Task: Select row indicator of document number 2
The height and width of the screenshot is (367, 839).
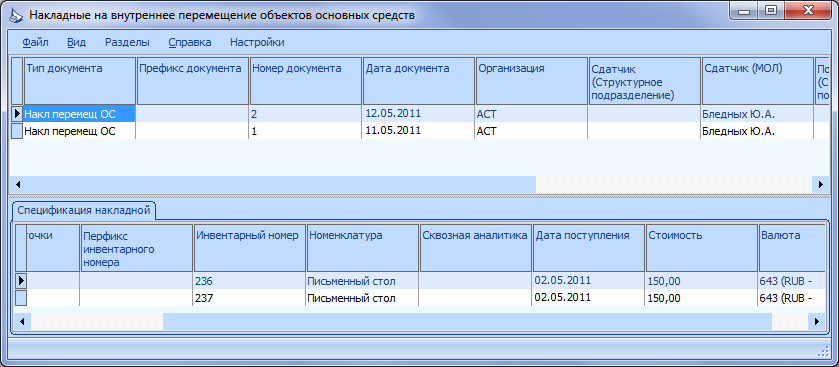Action: [x=17, y=113]
